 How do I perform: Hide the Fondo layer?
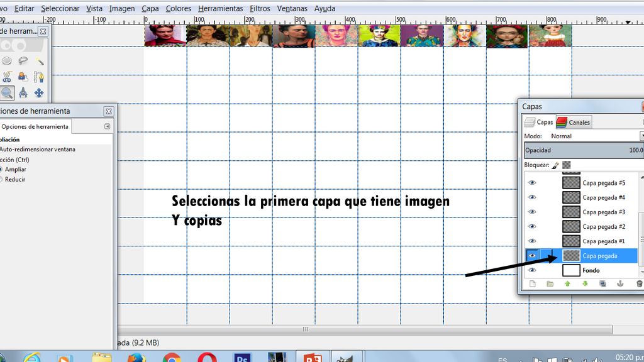(x=532, y=270)
